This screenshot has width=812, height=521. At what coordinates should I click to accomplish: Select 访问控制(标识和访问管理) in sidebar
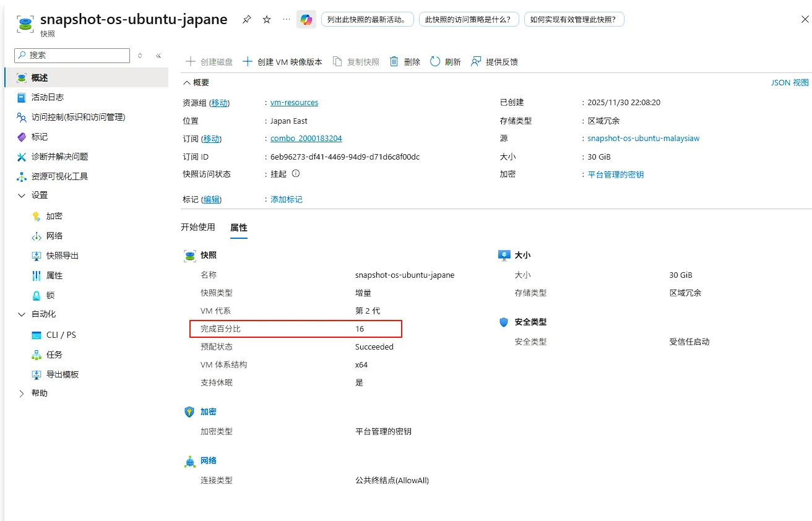pyautogui.click(x=77, y=117)
